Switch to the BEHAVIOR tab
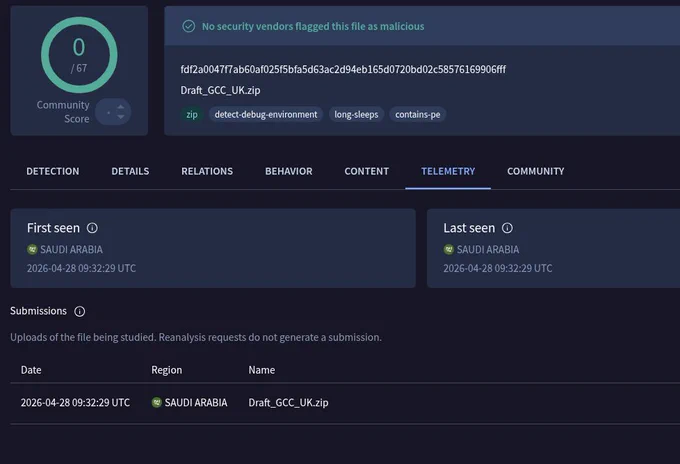The image size is (680, 464). (289, 171)
